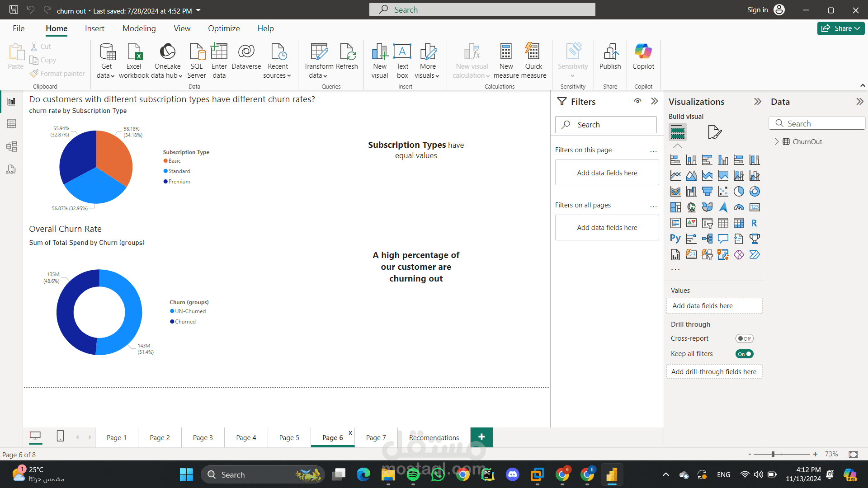Toggle the Filters pane eye visibility icon

pos(637,101)
